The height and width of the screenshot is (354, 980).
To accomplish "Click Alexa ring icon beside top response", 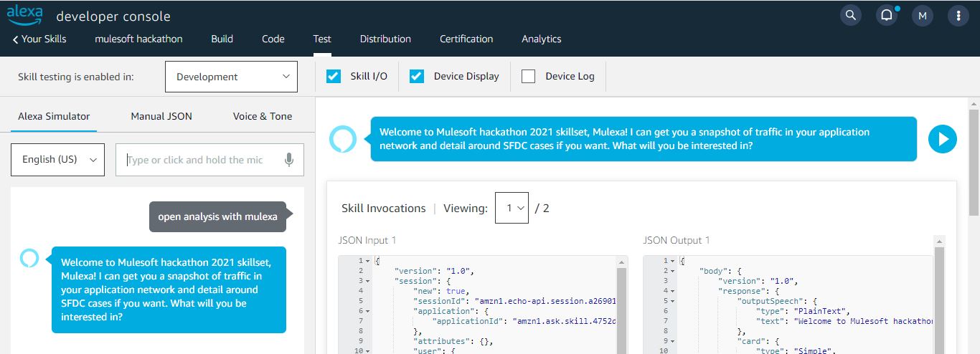I will point(343,139).
